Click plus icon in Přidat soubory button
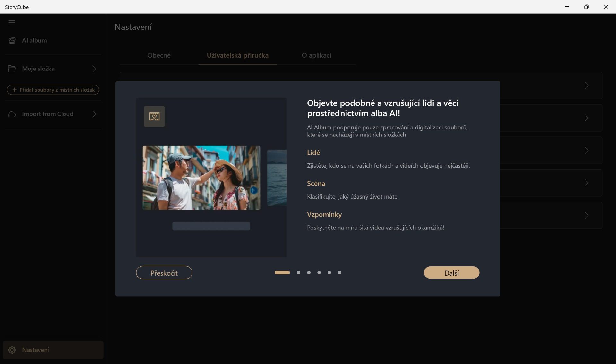The image size is (616, 364). tap(14, 90)
